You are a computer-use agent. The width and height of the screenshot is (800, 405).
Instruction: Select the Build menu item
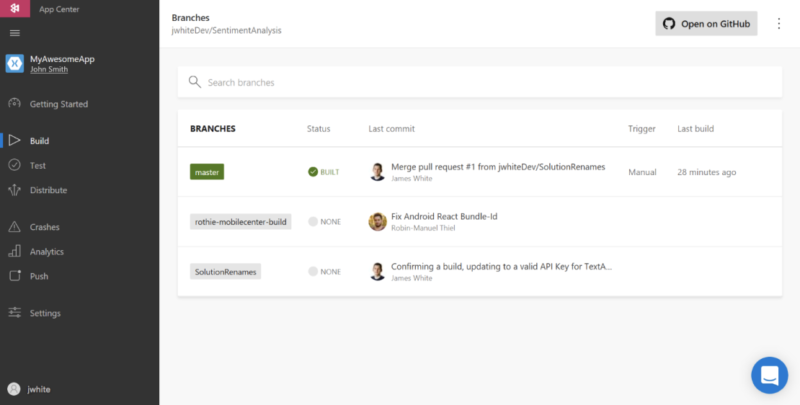80,141
